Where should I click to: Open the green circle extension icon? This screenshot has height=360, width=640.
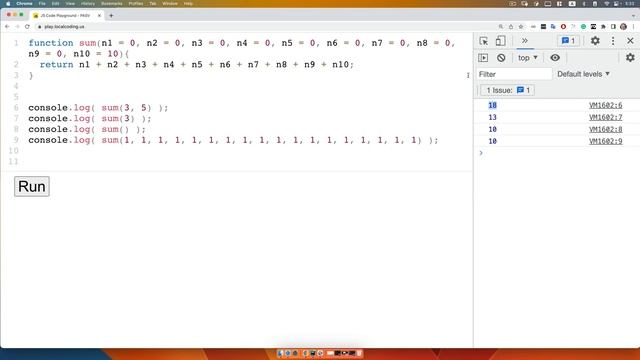click(583, 27)
